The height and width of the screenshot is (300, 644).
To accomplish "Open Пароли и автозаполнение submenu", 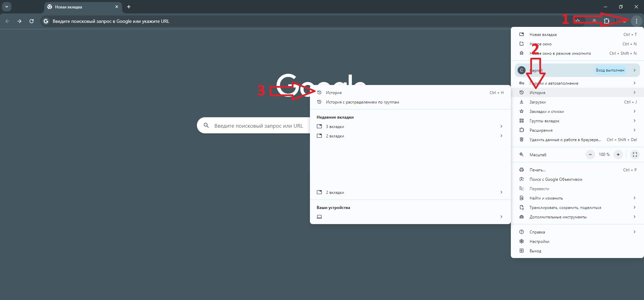I will pyautogui.click(x=577, y=83).
